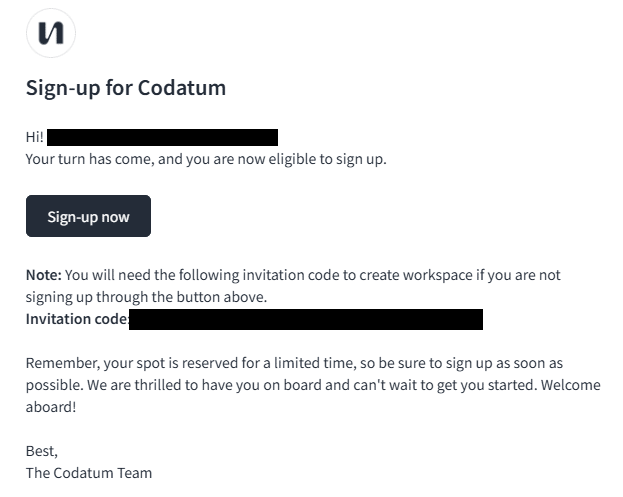Click the bold "Invitation code:" label
This screenshot has width=623, height=497.
(77, 319)
